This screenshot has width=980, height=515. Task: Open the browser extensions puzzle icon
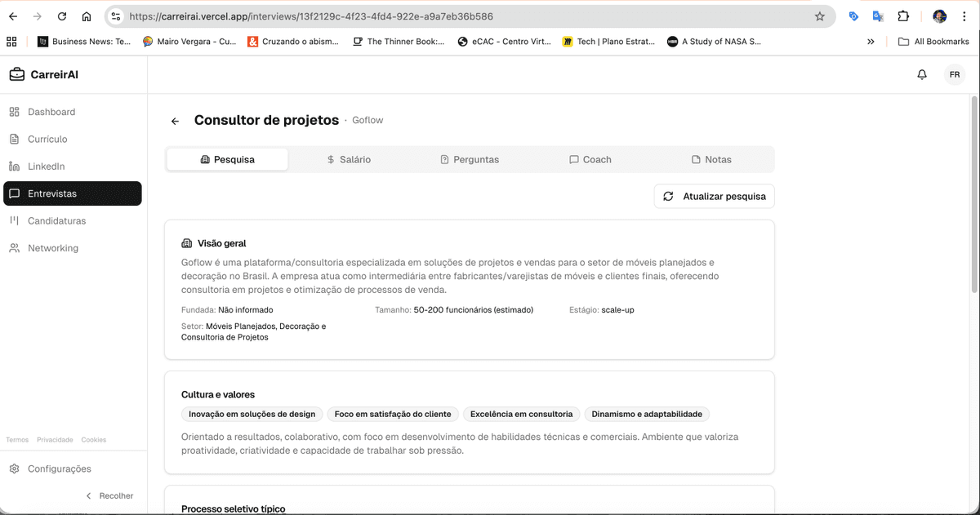tap(902, 16)
